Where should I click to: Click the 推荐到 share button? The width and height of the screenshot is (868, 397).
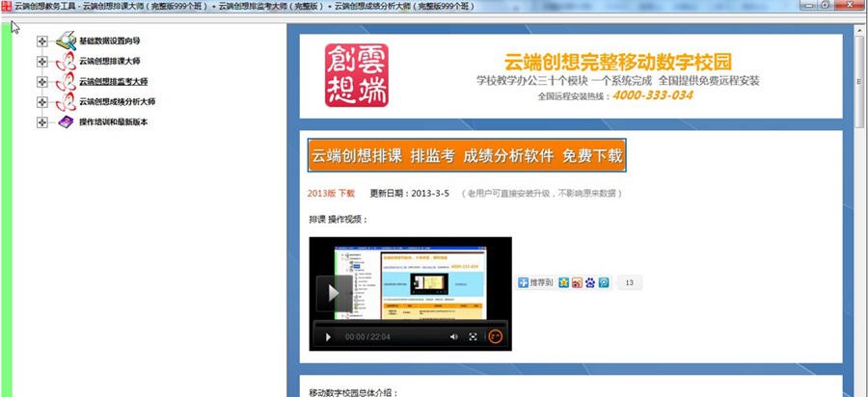click(535, 282)
